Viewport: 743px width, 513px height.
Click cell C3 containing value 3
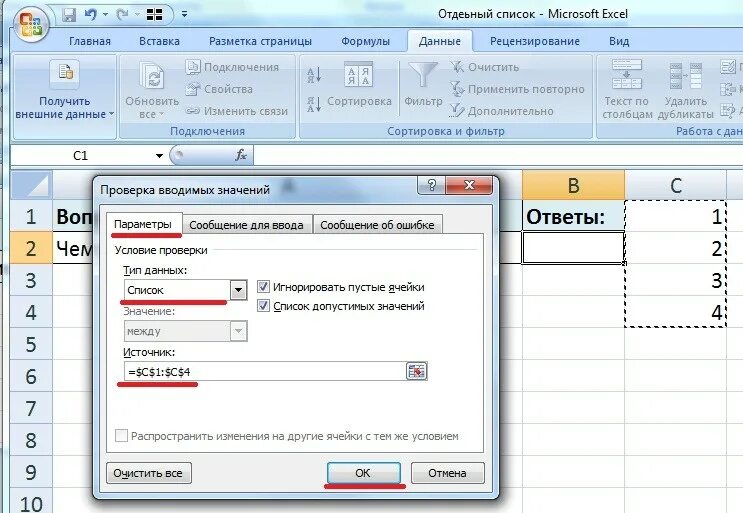pyautogui.click(x=676, y=280)
